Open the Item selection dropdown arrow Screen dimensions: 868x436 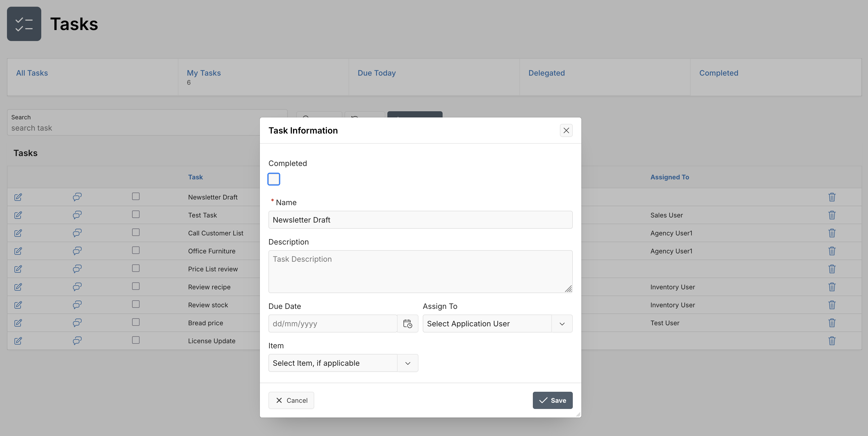[408, 363]
